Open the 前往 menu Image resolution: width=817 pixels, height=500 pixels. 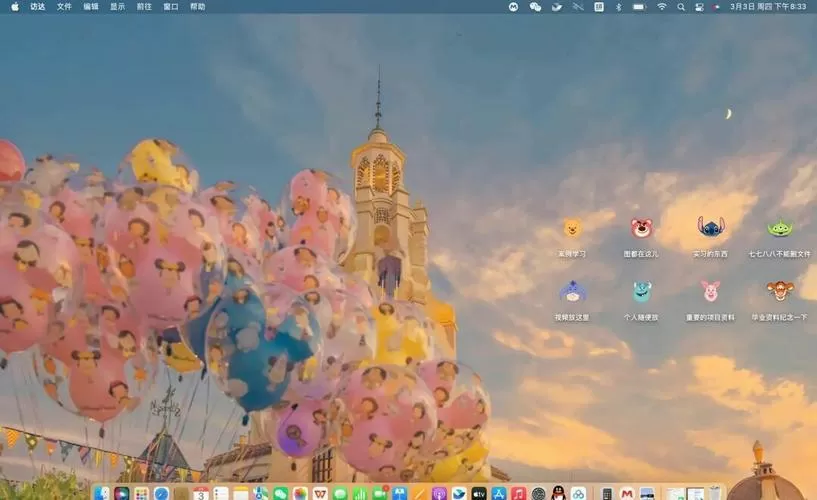pos(144,7)
